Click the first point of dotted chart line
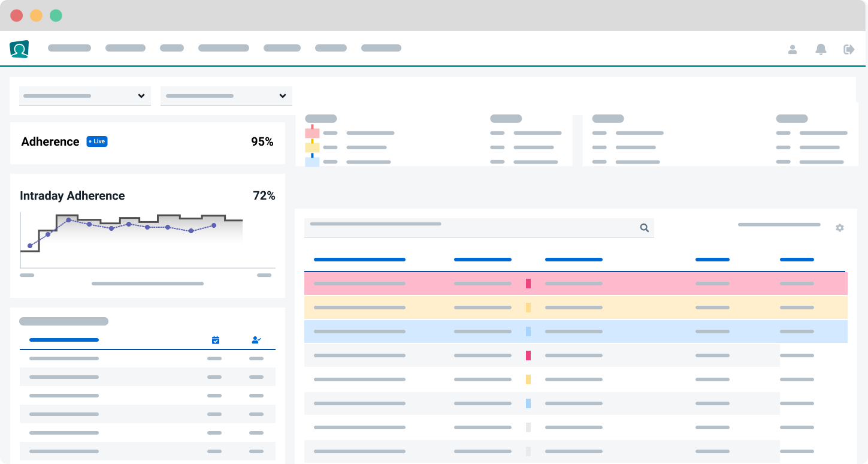 (x=30, y=246)
